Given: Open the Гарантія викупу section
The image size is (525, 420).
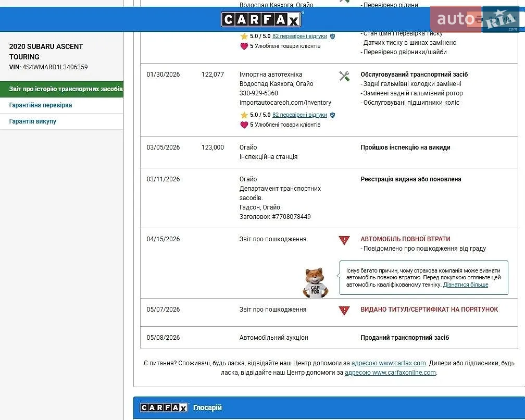Looking at the screenshot, I should (x=32, y=121).
